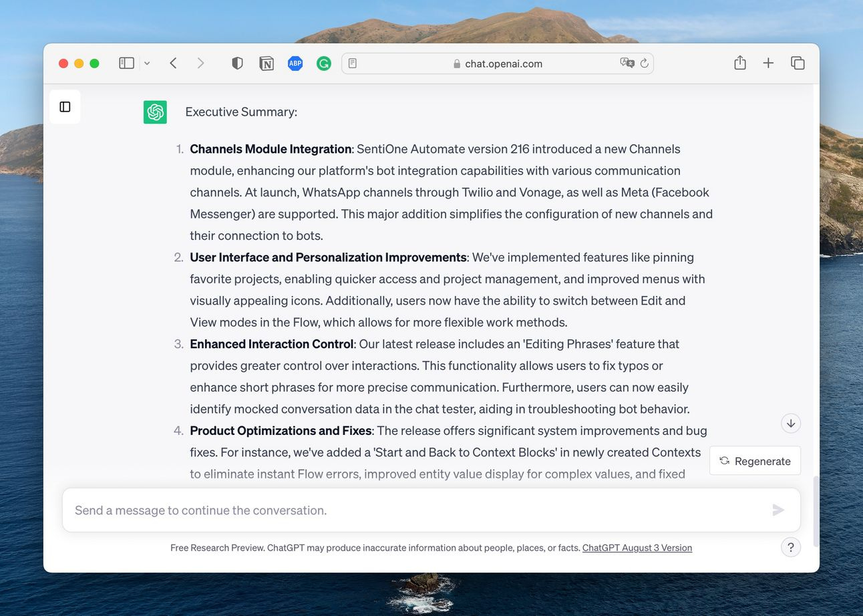Click the chat.openai.com address field

coord(498,63)
